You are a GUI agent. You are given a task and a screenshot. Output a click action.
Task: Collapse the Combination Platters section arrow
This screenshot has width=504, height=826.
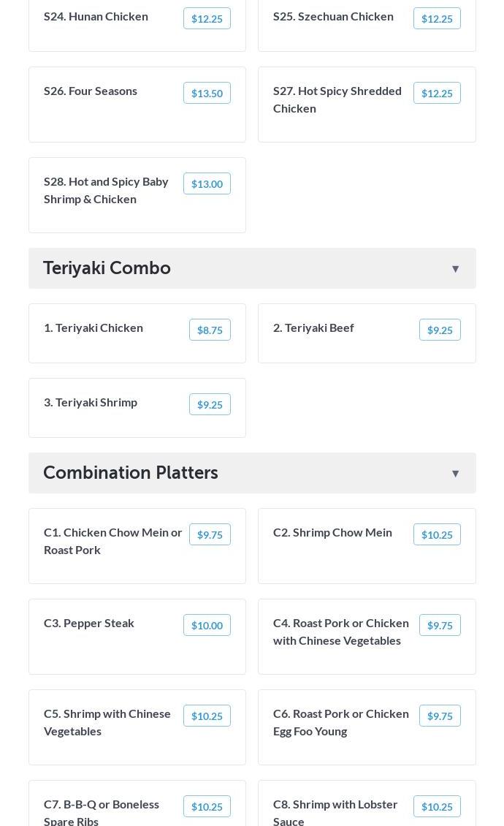pyautogui.click(x=455, y=474)
